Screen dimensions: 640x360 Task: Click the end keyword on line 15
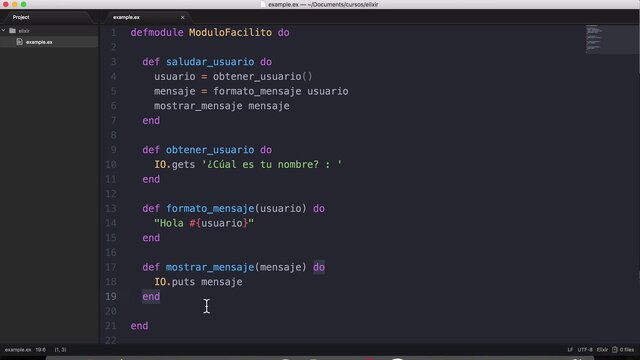(x=151, y=238)
